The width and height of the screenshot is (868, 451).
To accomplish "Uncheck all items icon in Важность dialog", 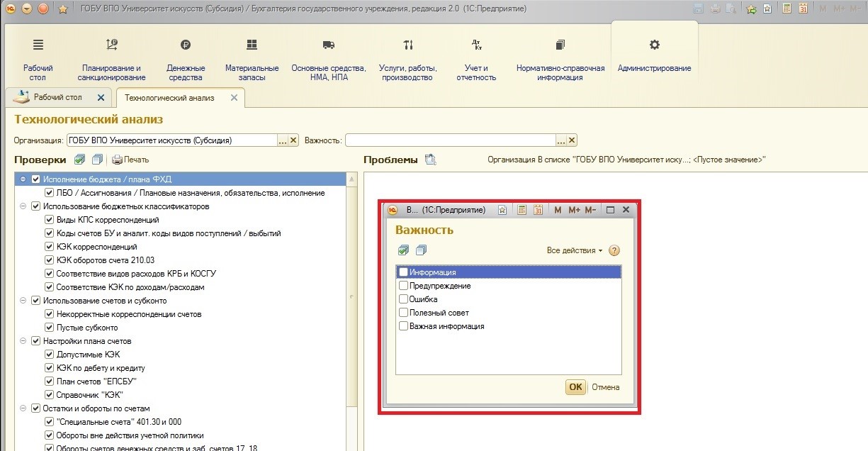I will [421, 250].
